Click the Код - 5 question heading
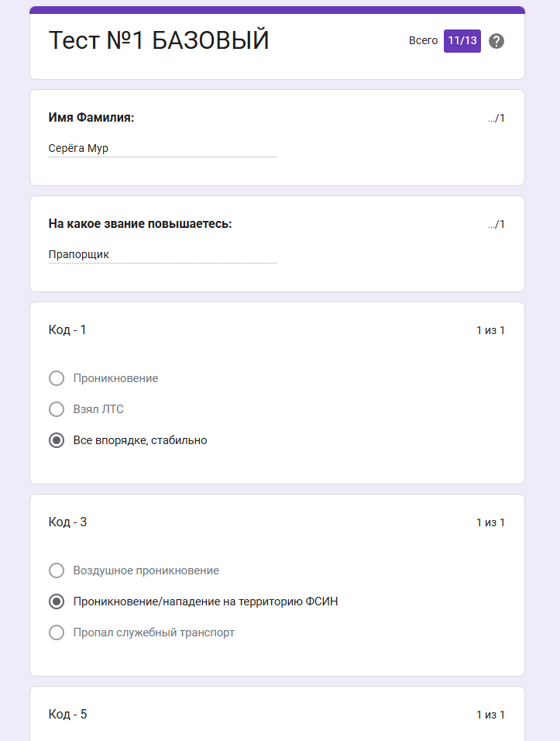The image size is (560, 741). (67, 714)
